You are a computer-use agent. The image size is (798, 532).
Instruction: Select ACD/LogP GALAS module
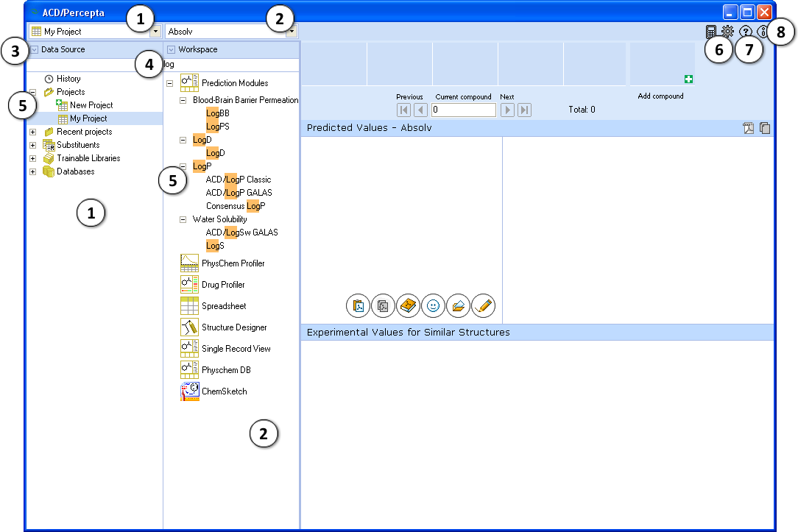[239, 193]
